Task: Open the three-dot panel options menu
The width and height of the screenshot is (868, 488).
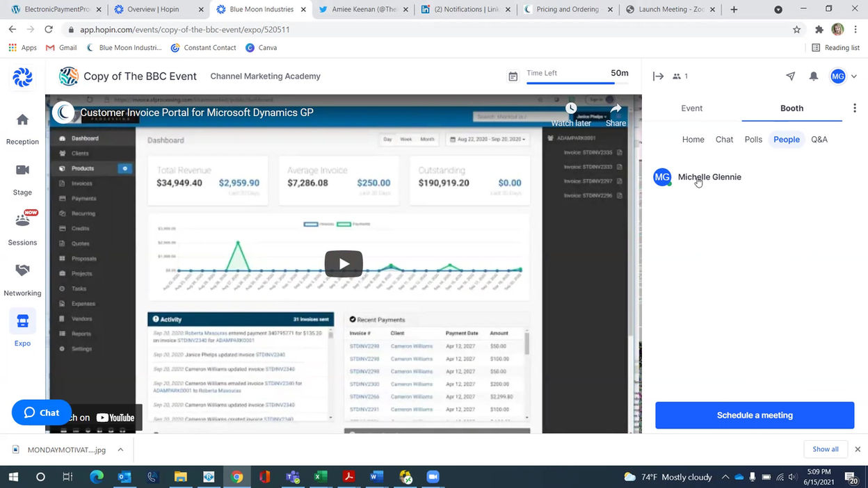Action: point(855,108)
